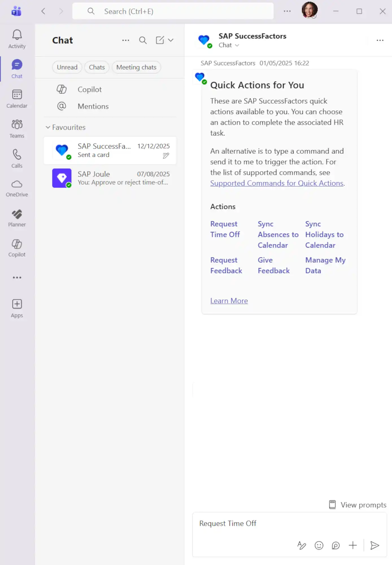The height and width of the screenshot is (565, 392).
Task: Open the SAP Joule conversation
Action: 110,178
